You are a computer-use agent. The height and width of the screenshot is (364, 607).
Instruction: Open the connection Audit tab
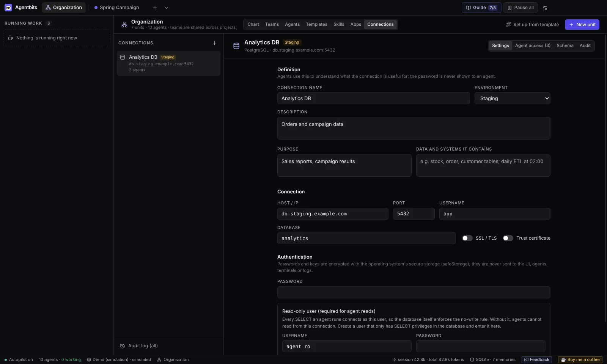[585, 45]
